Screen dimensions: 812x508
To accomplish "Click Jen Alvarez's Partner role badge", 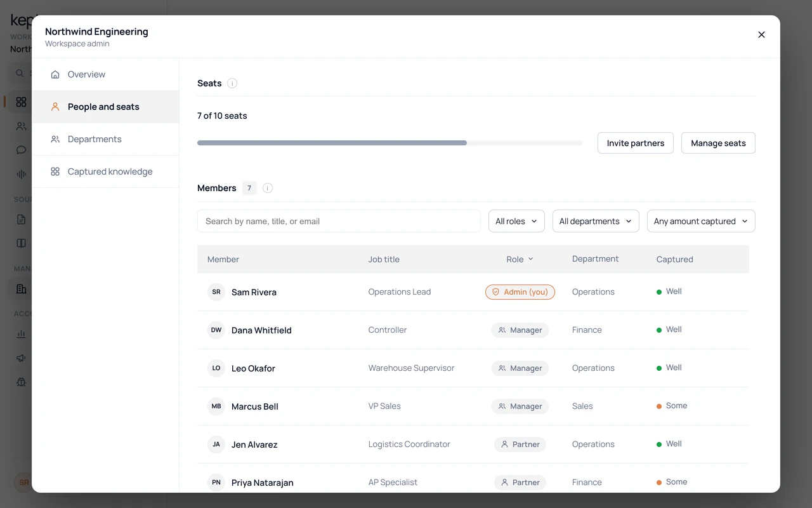I will click(x=520, y=444).
